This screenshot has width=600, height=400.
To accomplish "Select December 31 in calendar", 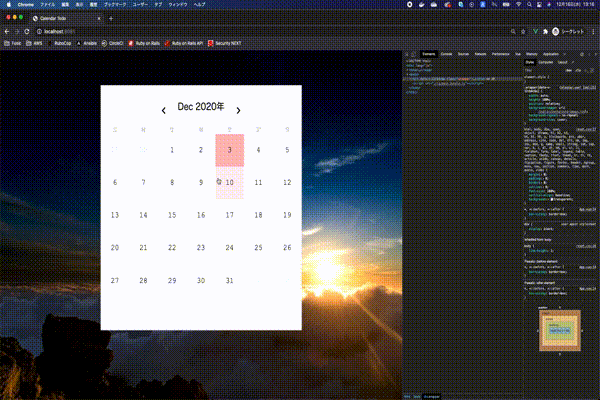I will [x=230, y=281].
